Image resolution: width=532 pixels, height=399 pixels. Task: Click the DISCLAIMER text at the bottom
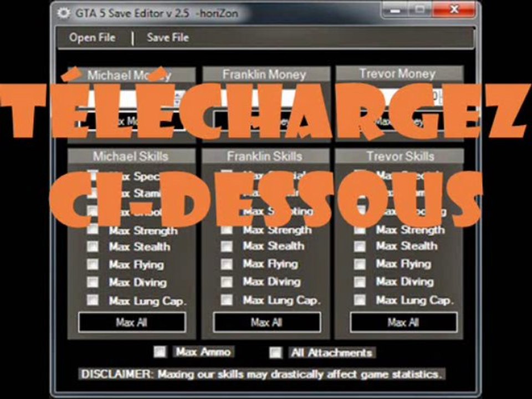click(x=262, y=374)
